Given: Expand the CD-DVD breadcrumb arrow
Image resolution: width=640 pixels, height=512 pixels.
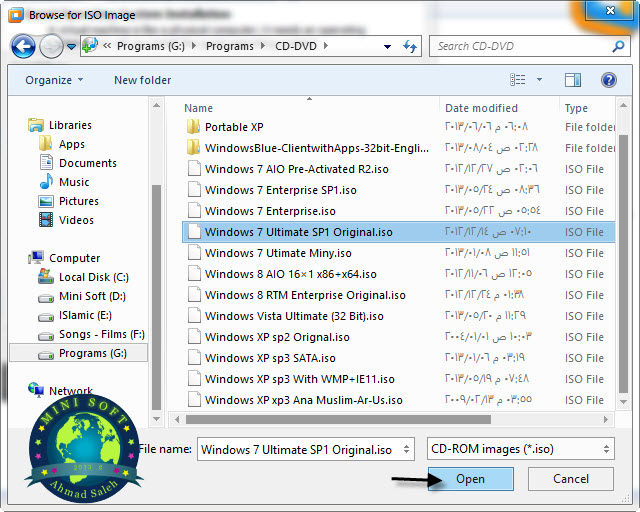Looking at the screenshot, I should [x=326, y=46].
